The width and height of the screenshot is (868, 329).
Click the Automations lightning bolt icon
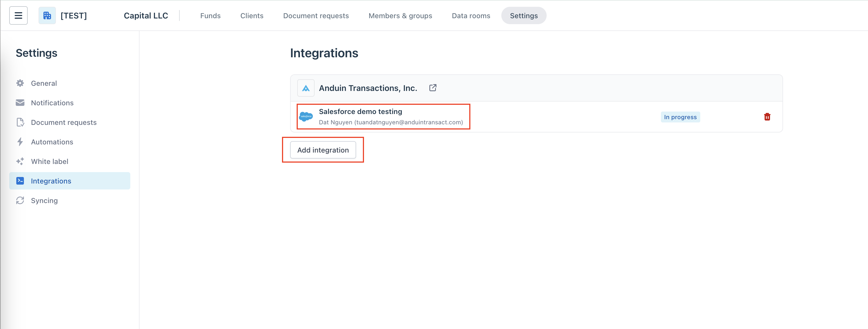[x=20, y=142]
